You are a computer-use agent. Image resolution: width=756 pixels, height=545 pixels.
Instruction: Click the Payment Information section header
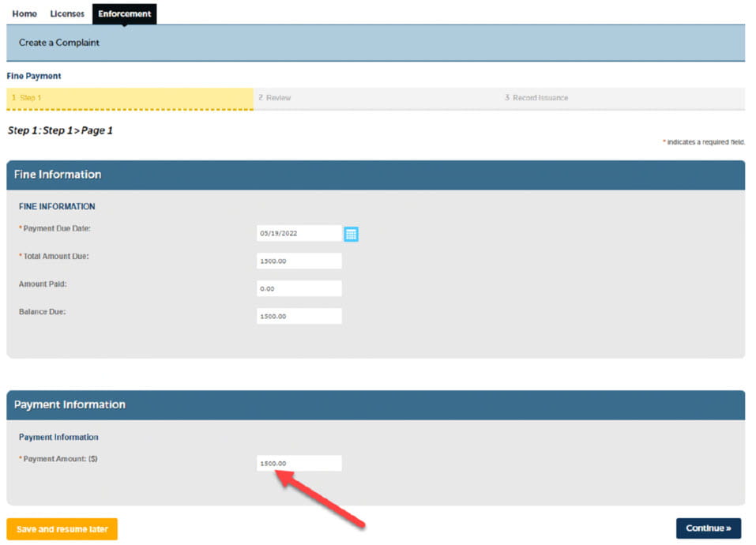coord(375,404)
